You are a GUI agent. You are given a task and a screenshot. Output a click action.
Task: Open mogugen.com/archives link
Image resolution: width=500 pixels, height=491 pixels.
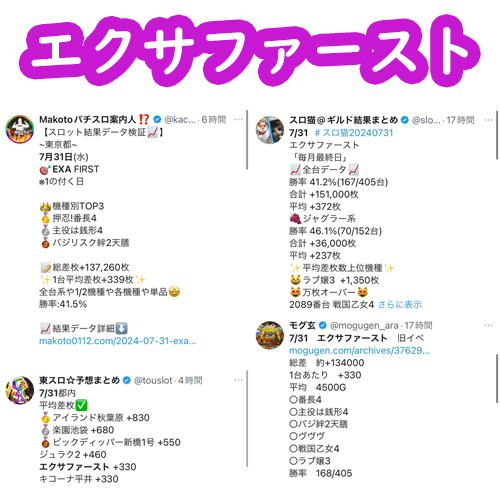pyautogui.click(x=359, y=350)
